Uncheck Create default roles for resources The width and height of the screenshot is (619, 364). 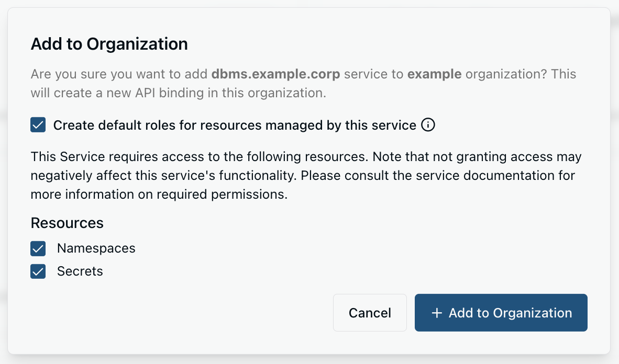pyautogui.click(x=38, y=125)
